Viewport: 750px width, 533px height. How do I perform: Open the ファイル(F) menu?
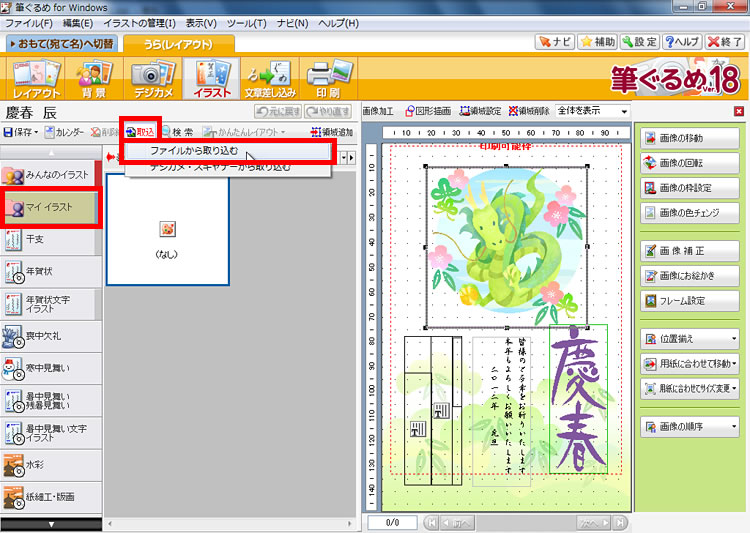29,23
